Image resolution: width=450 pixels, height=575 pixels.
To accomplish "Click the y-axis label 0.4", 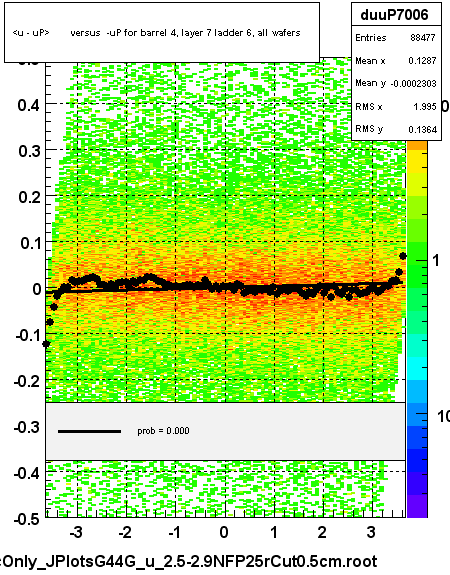I will pyautogui.click(x=28, y=105).
